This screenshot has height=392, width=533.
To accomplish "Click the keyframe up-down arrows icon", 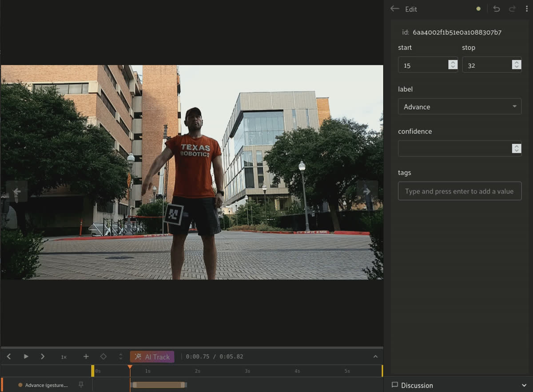I will click(x=120, y=356).
